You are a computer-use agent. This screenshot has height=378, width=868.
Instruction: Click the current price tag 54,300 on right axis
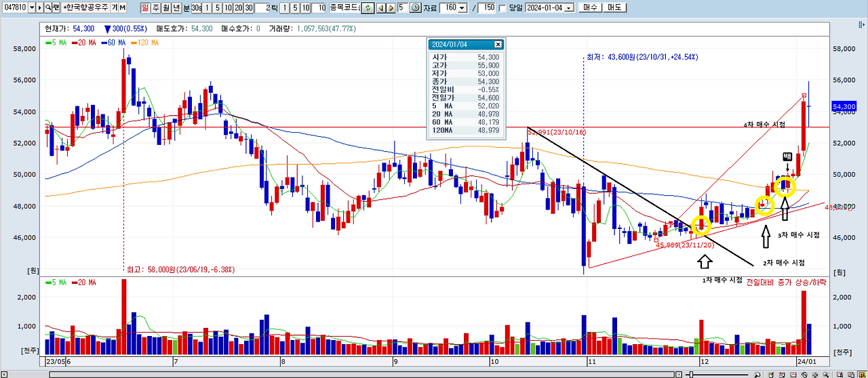click(845, 106)
